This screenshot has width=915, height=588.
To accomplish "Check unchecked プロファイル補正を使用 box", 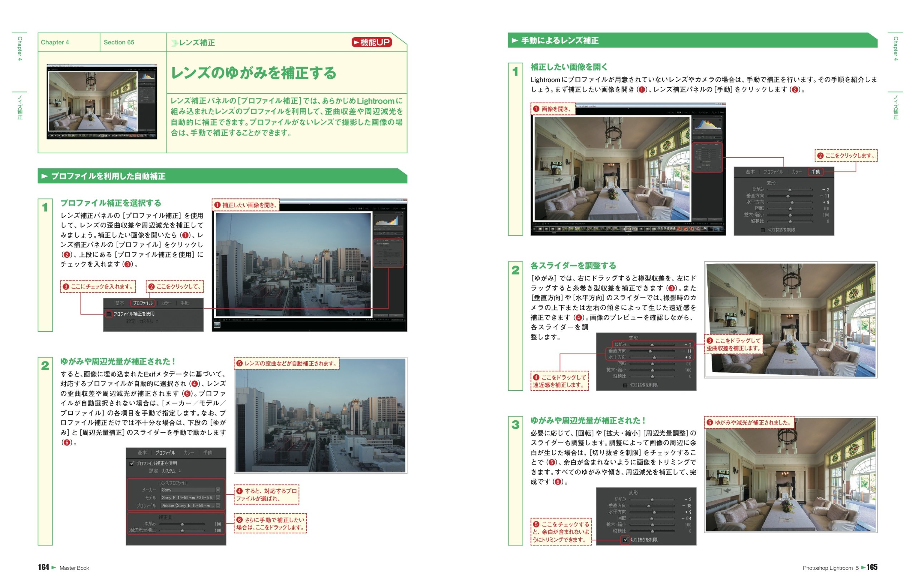I will [109, 314].
